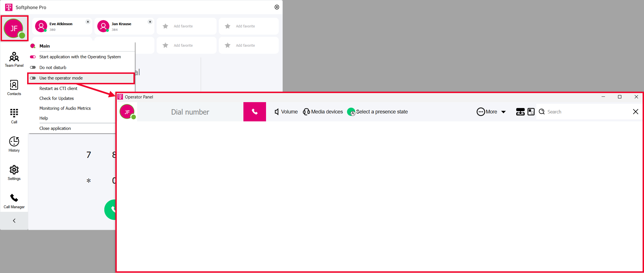Click the Dial number input field
The image size is (644, 273).
click(190, 112)
